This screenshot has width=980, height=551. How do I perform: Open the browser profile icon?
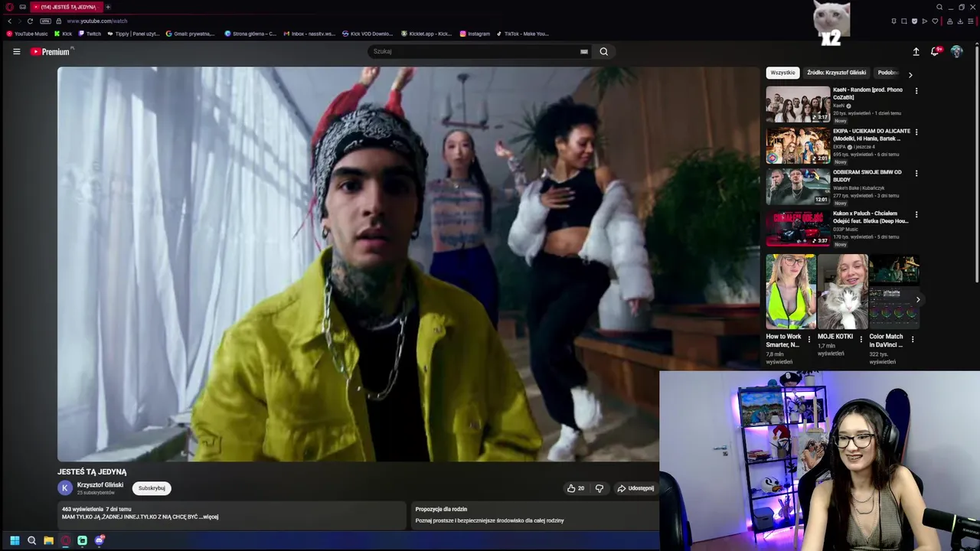point(949,21)
